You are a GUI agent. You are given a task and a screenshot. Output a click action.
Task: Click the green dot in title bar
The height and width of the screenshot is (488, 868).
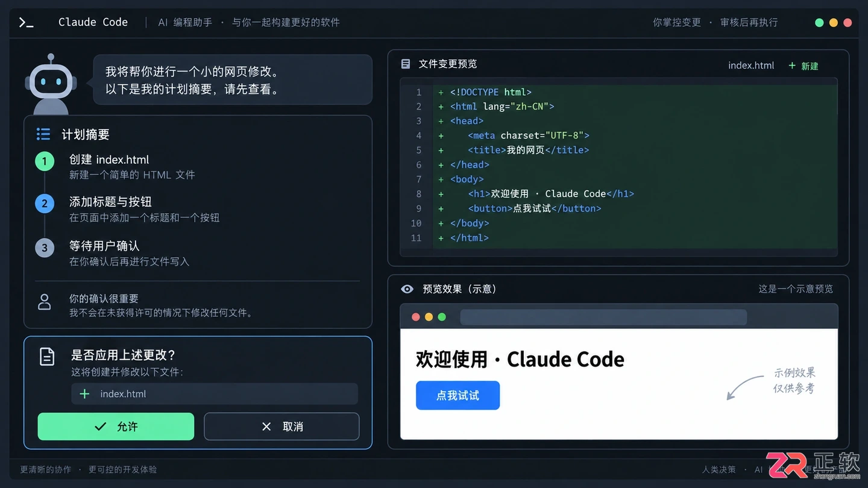point(819,23)
